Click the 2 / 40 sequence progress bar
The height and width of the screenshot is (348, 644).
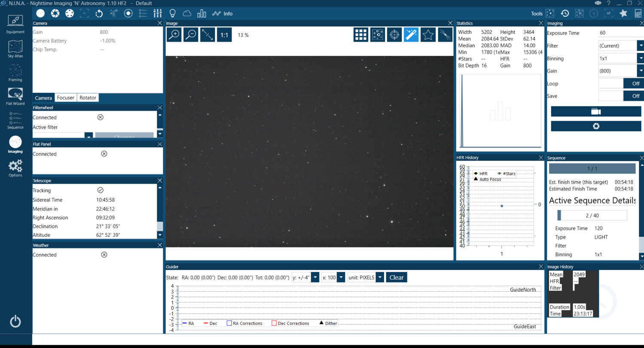pos(592,215)
